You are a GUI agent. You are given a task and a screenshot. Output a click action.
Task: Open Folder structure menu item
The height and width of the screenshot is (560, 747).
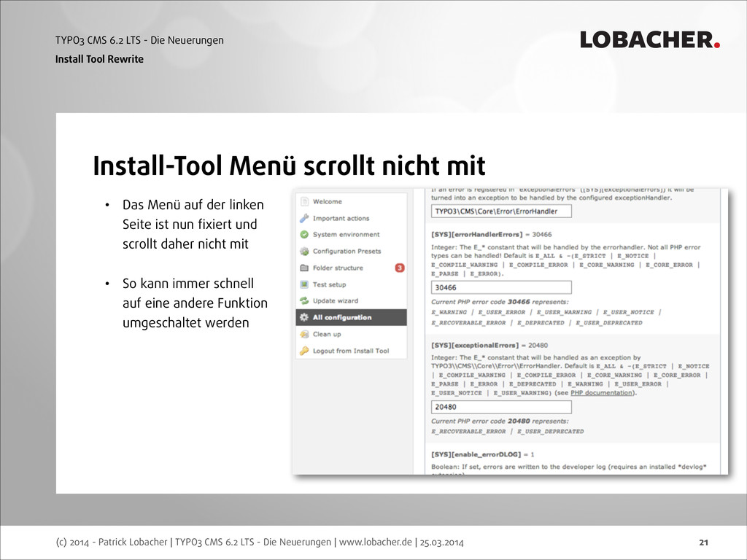click(352, 268)
